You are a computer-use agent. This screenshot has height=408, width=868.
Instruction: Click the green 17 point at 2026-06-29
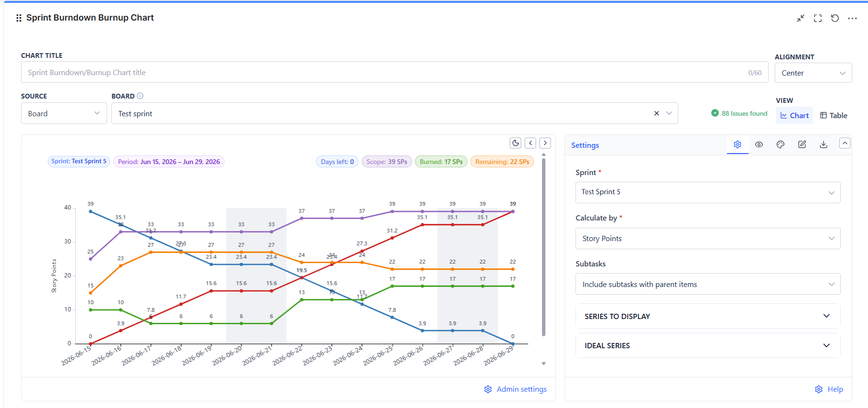tap(513, 286)
